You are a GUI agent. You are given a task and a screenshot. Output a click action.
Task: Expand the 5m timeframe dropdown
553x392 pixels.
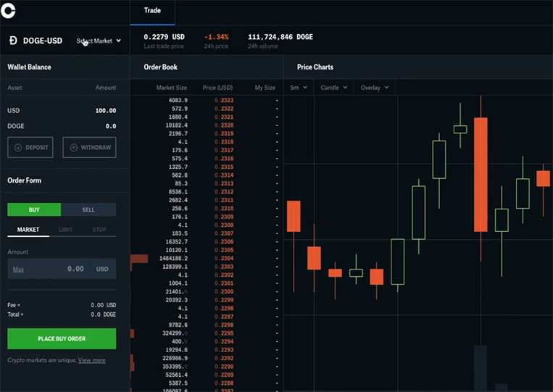coord(299,88)
